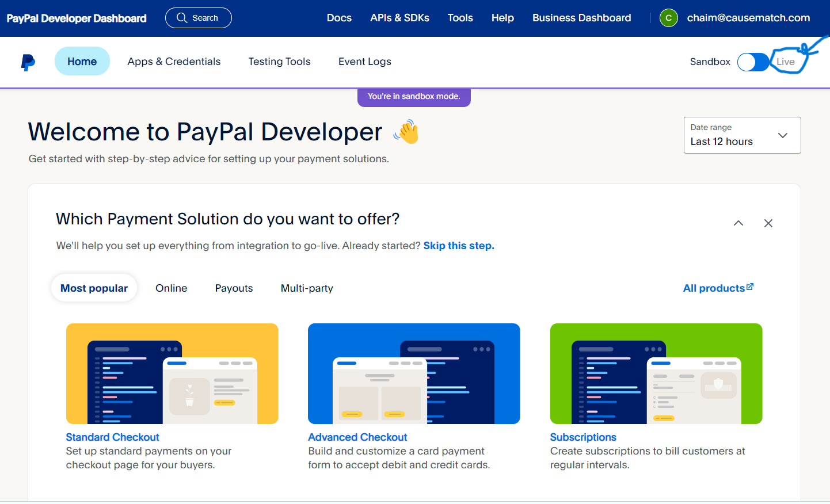Click the external link icon beside All products

[750, 287]
